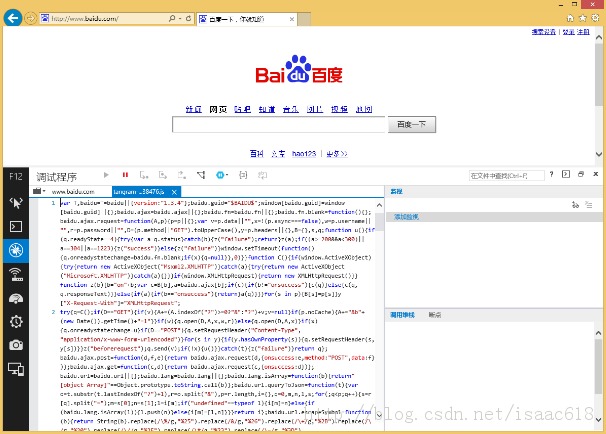Click the add watch icon in watches panel

pos(575,205)
